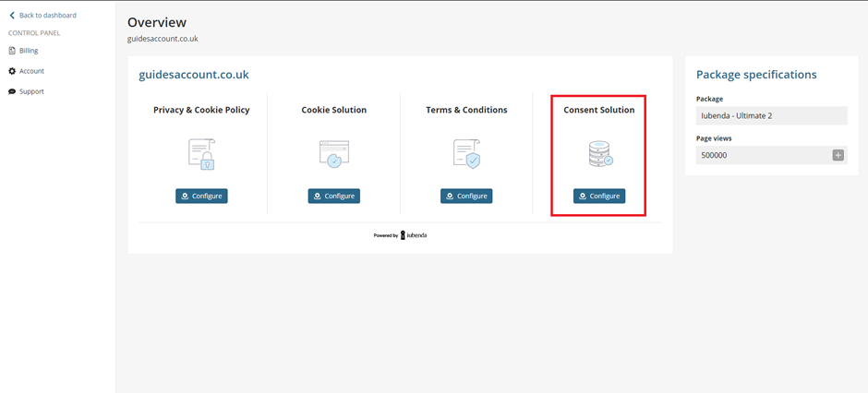
Task: Click the Package label
Action: (x=710, y=99)
